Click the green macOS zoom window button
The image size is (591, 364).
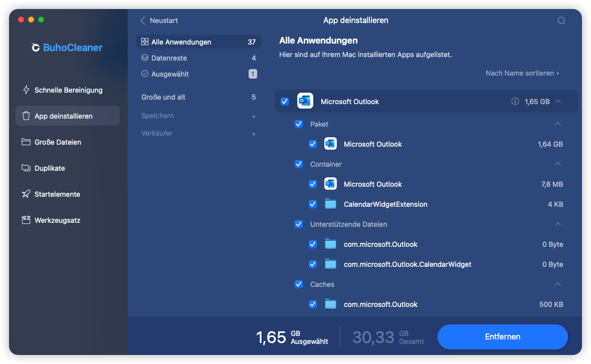point(41,20)
